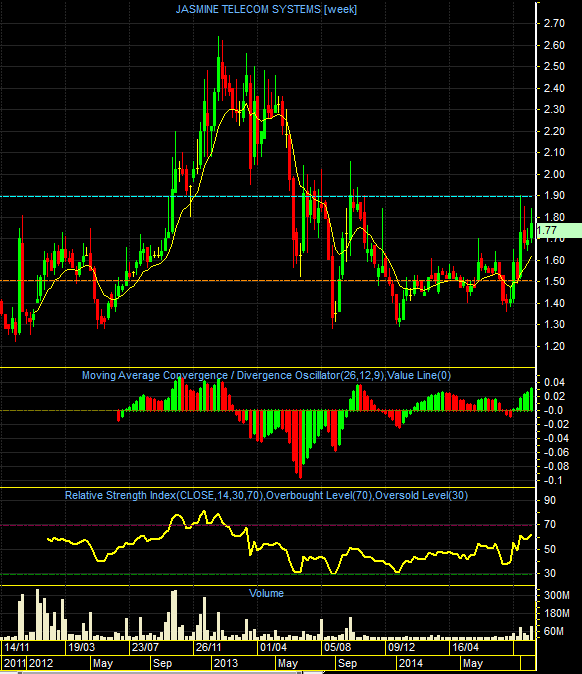Viewport: 582px width, 674px height.
Task: Click the RSI axis value 50
Action: click(550, 549)
